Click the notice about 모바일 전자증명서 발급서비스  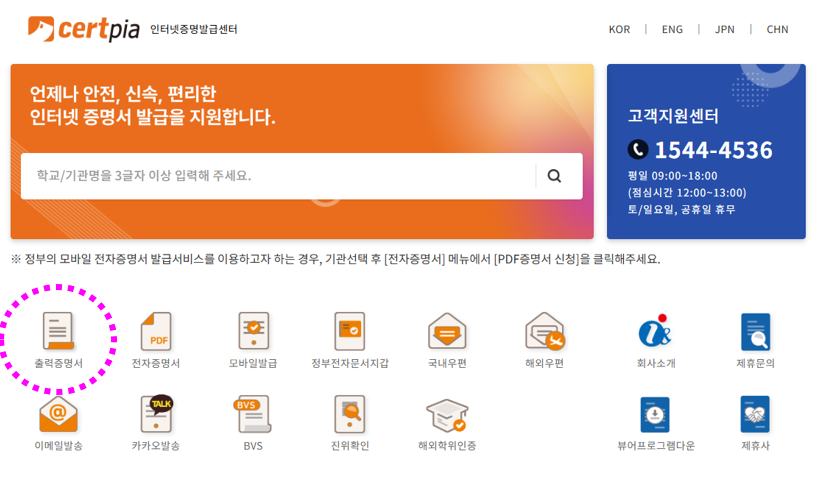(336, 259)
